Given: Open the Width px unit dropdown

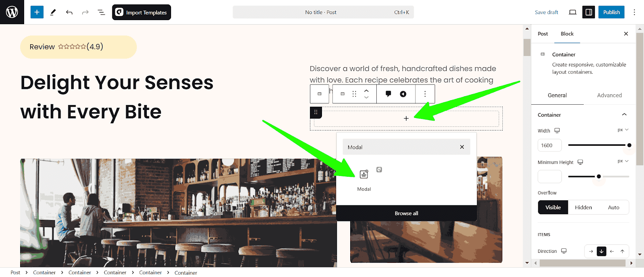Looking at the screenshot, I should (x=623, y=130).
